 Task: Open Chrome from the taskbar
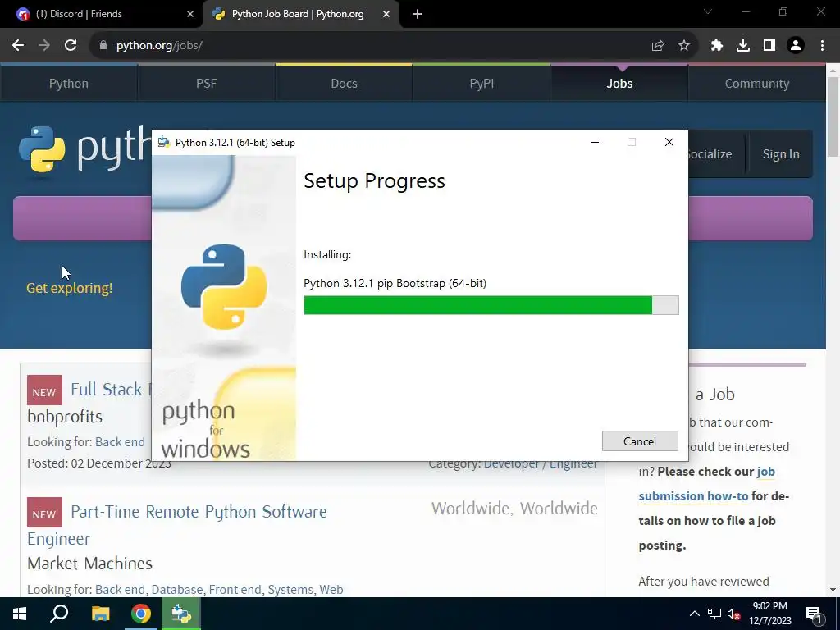point(141,614)
